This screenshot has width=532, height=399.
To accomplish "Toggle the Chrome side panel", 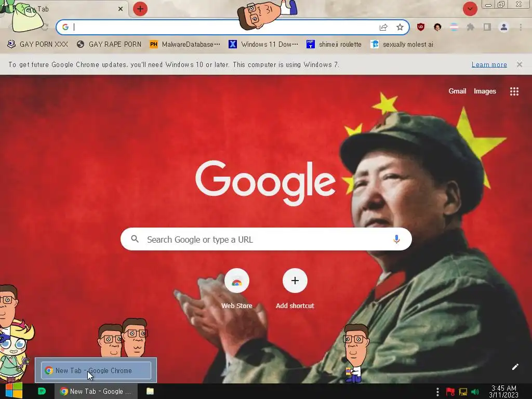I will [x=487, y=27].
